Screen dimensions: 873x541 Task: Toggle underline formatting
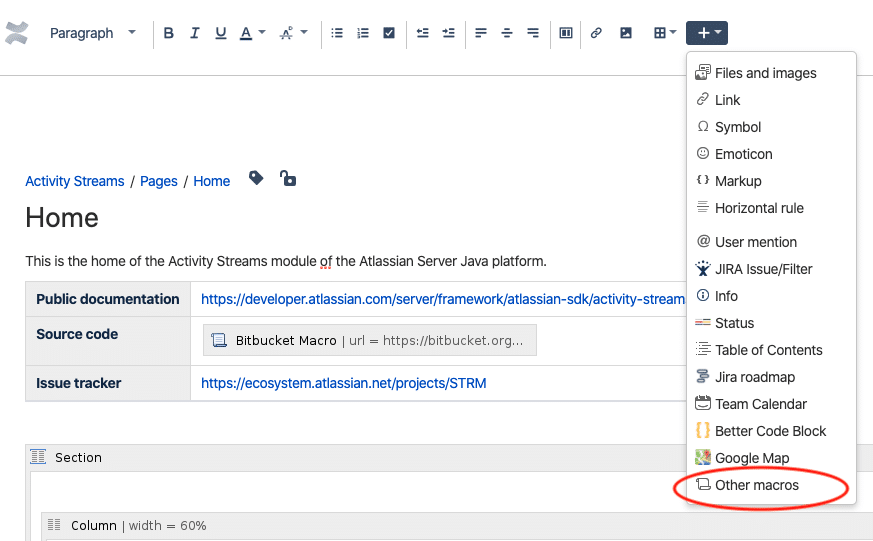point(220,33)
